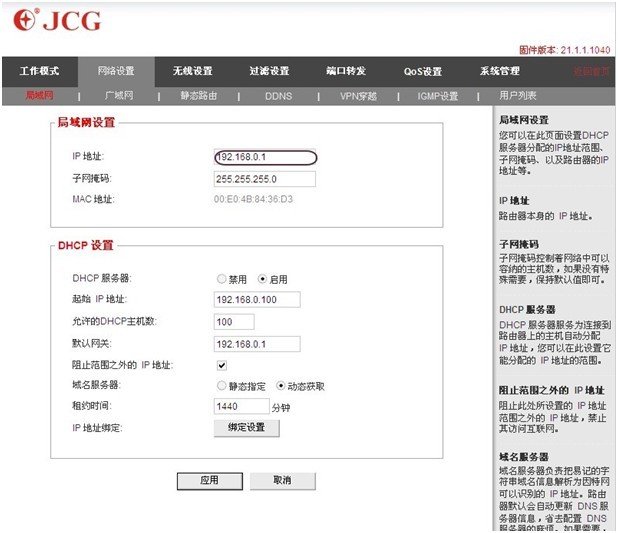Viewport: 618px width, 533px height.
Task: Click the JCG logo
Action: 58,20
